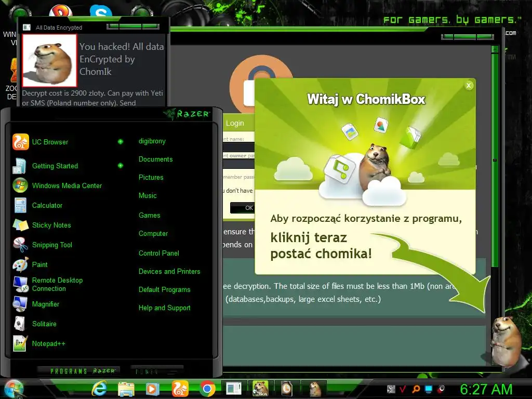Open the network tray icon
This screenshot has height=399, width=532.
429,389
